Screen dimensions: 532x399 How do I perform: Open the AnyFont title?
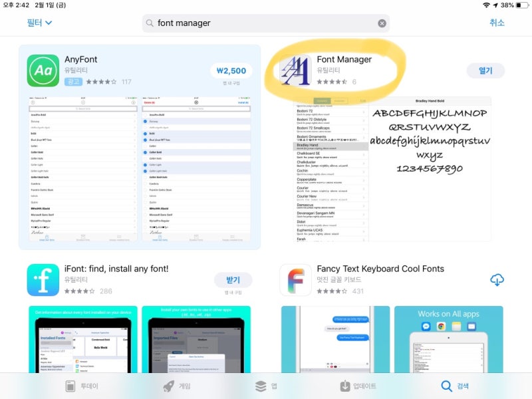pyautogui.click(x=80, y=59)
